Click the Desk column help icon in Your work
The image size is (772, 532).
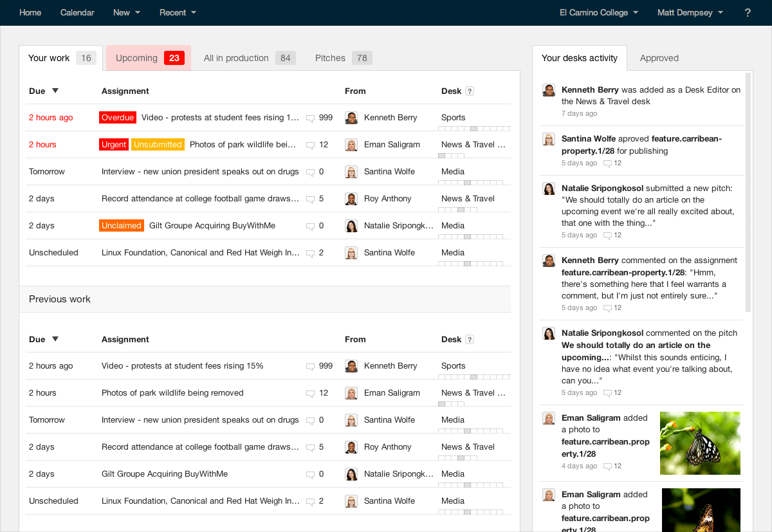coord(470,91)
